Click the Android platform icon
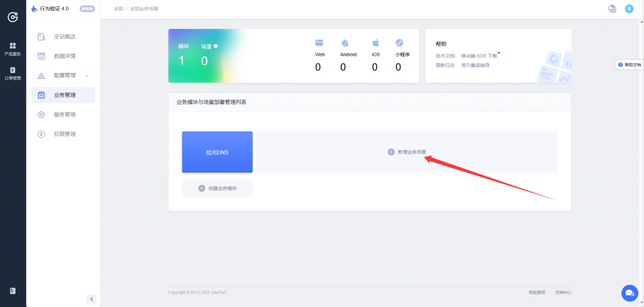 [x=344, y=43]
